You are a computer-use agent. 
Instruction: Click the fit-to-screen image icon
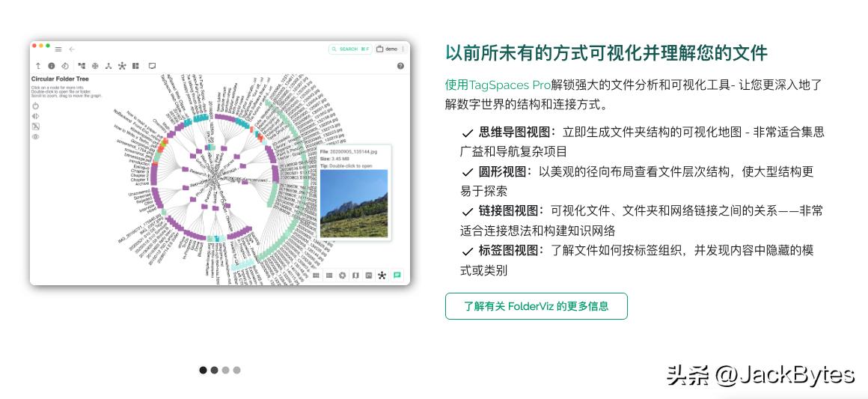pyautogui.click(x=36, y=127)
